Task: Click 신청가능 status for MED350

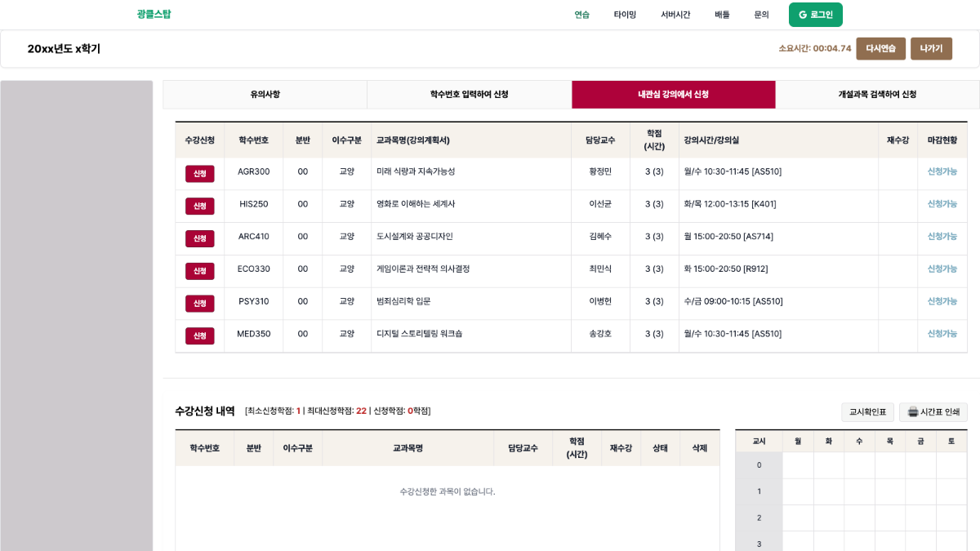Action: [x=942, y=334]
